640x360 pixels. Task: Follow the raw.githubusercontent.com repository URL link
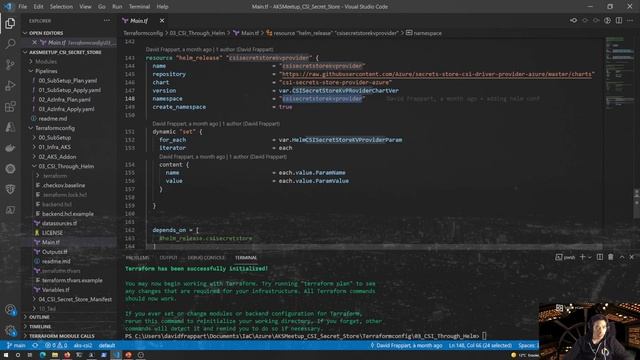[x=437, y=74]
